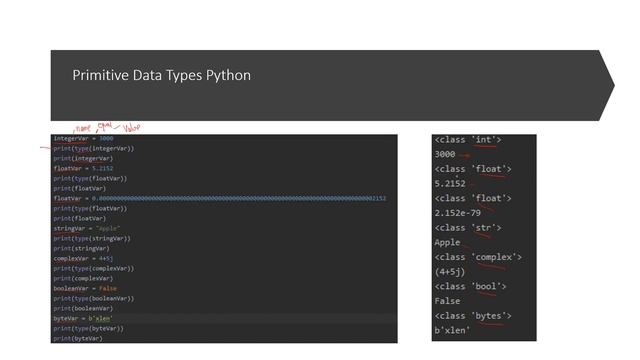The height and width of the screenshot is (360, 640).
Task: Click the output line "<class 'bytes'>"
Action: 473,316
